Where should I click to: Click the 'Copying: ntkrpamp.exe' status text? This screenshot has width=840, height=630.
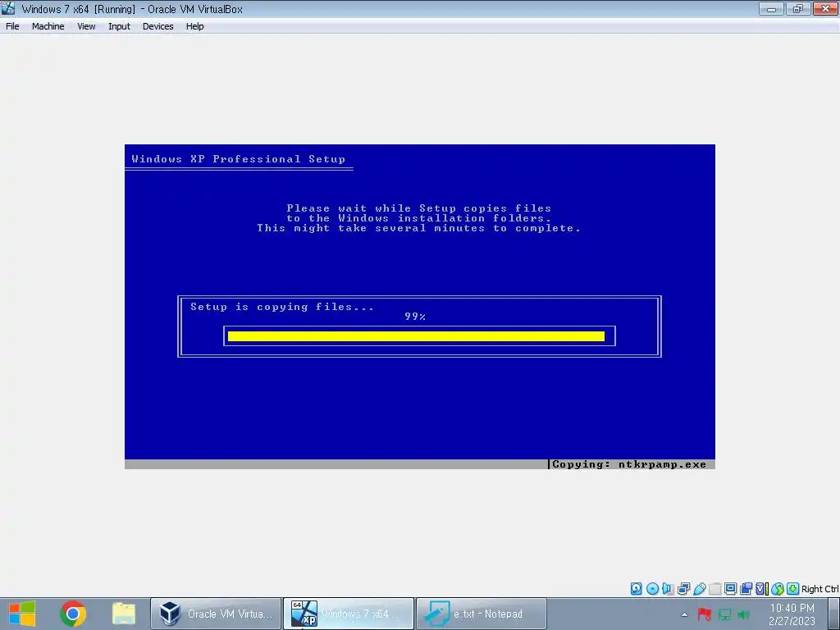click(x=629, y=464)
